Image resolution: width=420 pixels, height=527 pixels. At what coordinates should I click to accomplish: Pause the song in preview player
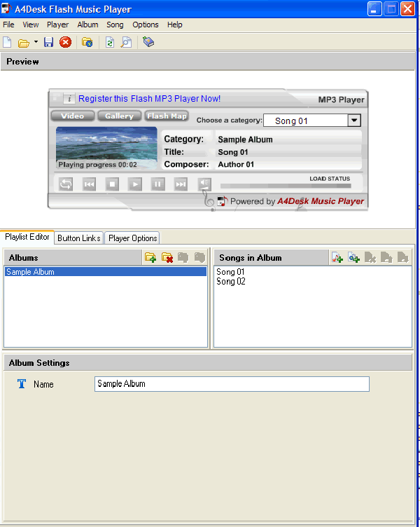157,184
